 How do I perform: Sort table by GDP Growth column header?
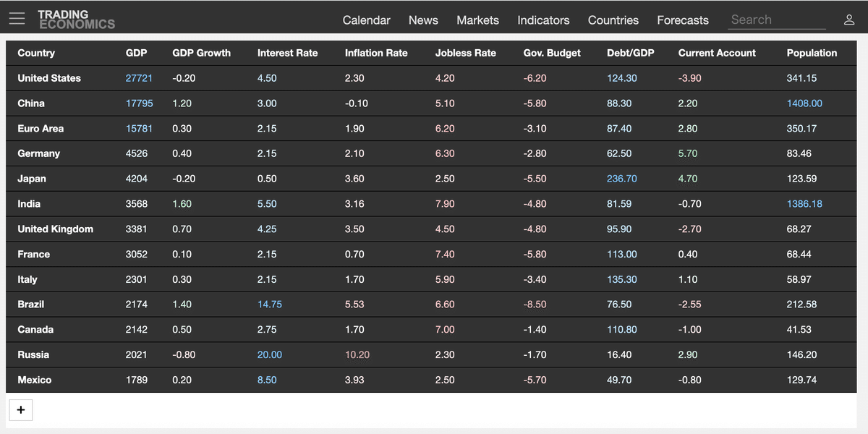(201, 53)
